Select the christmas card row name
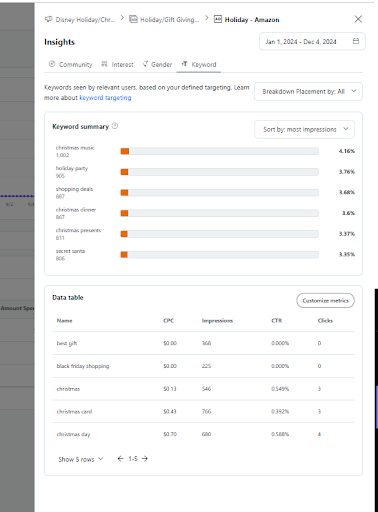This screenshot has height=512, width=378. 74,412
